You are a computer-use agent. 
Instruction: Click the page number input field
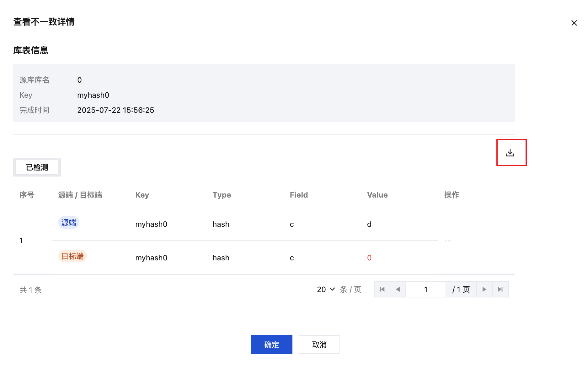point(425,289)
